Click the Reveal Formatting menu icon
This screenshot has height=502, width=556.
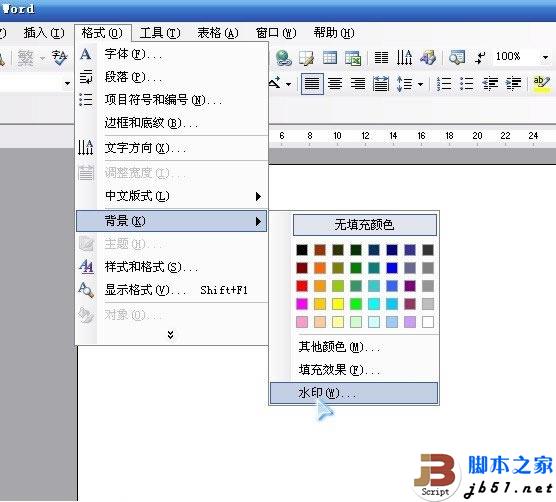(x=86, y=290)
